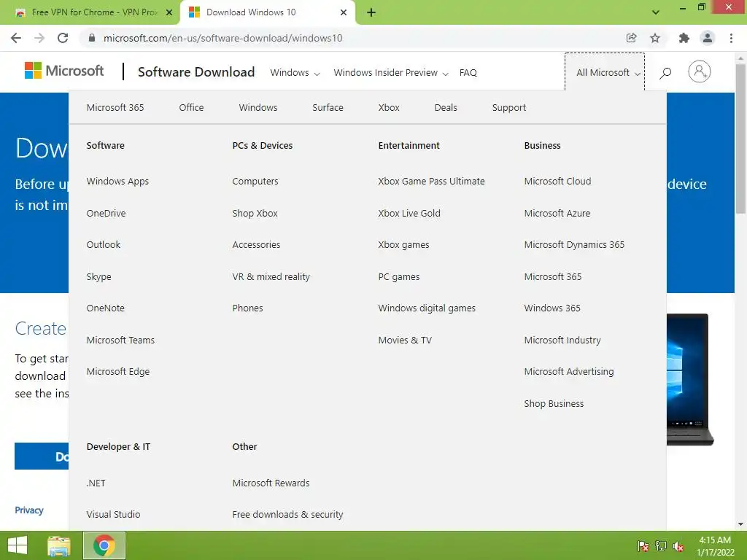Open the FAQ link
747x560 pixels.
point(468,73)
